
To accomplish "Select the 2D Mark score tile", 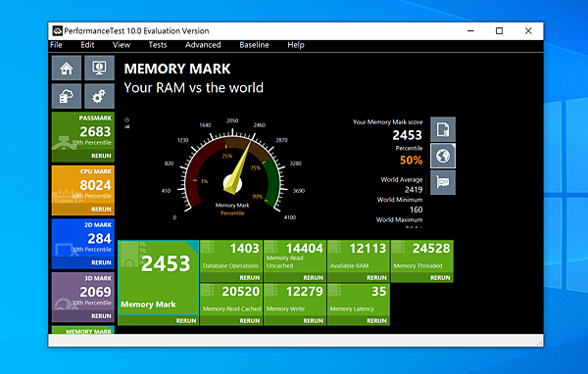I will (83, 244).
